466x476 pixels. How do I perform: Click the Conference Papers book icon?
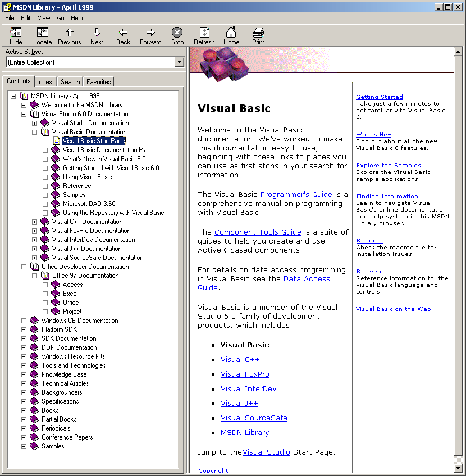(x=34, y=437)
